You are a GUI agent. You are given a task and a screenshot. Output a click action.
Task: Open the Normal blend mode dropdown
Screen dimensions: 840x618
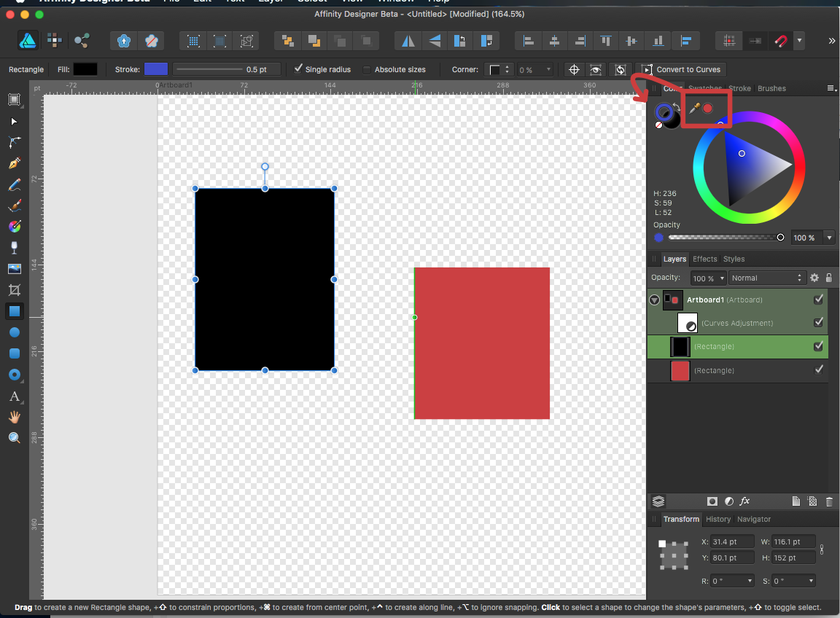[x=767, y=278]
